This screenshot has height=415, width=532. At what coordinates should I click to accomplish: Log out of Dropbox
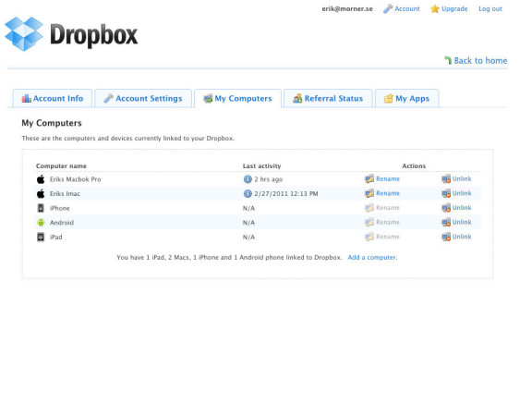click(490, 9)
